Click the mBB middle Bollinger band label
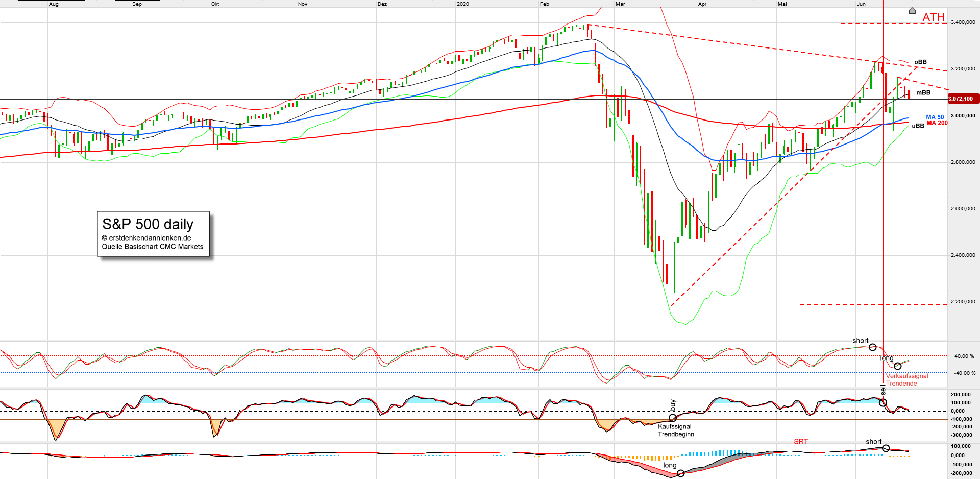980x479 pixels. coord(923,93)
